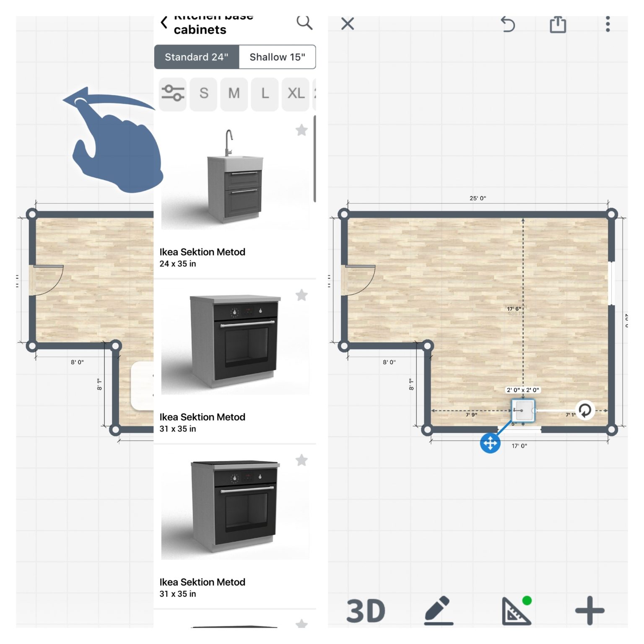Image resolution: width=644 pixels, height=644 pixels.
Task: Open the overflow three-dot menu
Action: 608,24
